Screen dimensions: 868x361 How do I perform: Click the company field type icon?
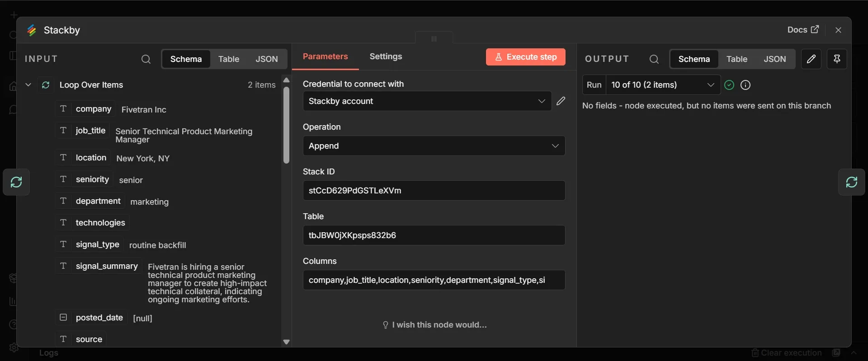point(63,109)
